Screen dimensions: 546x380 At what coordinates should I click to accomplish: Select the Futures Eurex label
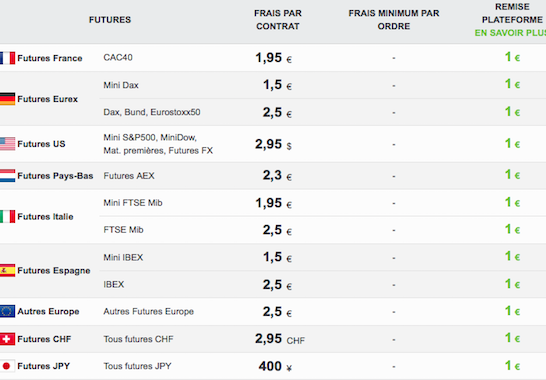pos(48,99)
